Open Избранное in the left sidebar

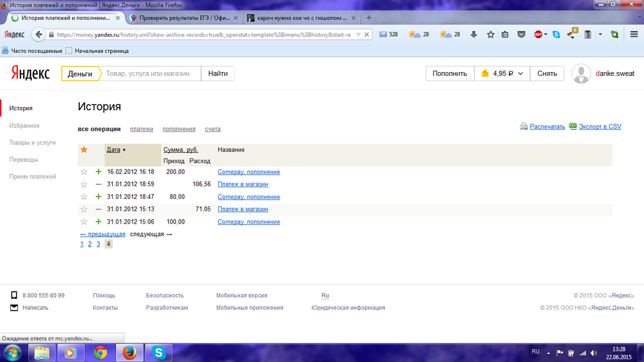coord(24,126)
